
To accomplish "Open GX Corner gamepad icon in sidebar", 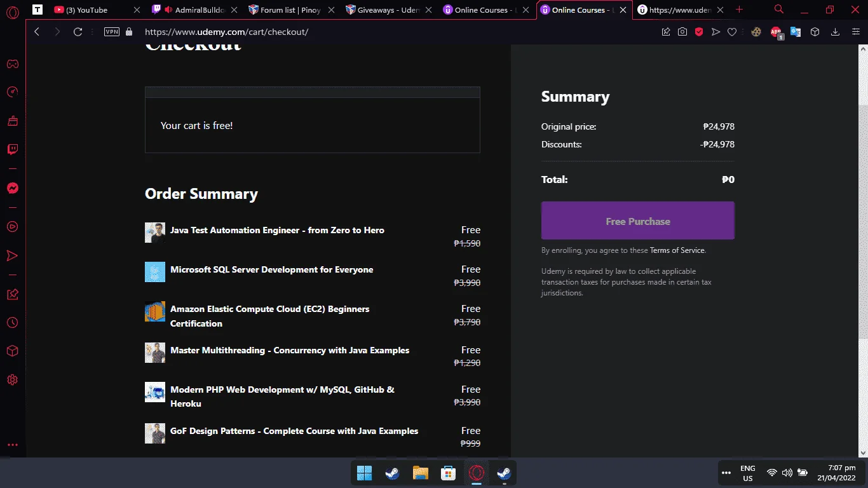I will [12, 64].
